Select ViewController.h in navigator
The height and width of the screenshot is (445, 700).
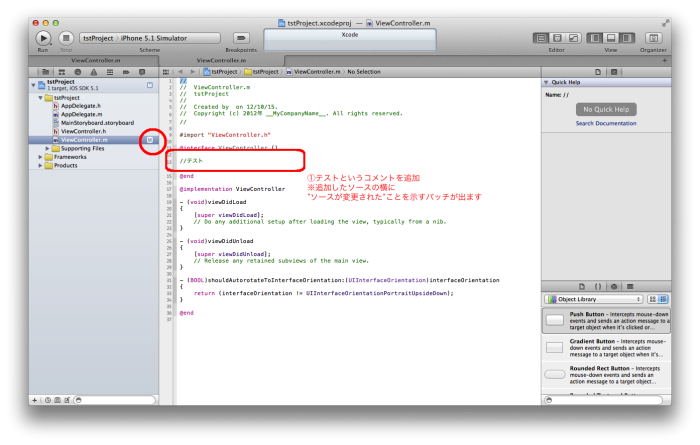click(x=94, y=131)
